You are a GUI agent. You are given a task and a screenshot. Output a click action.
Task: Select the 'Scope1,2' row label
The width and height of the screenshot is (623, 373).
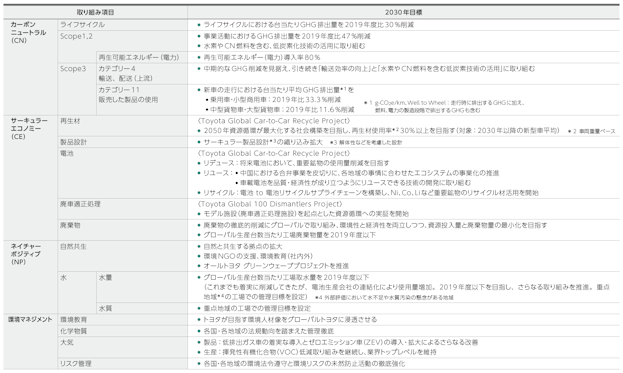(76, 36)
